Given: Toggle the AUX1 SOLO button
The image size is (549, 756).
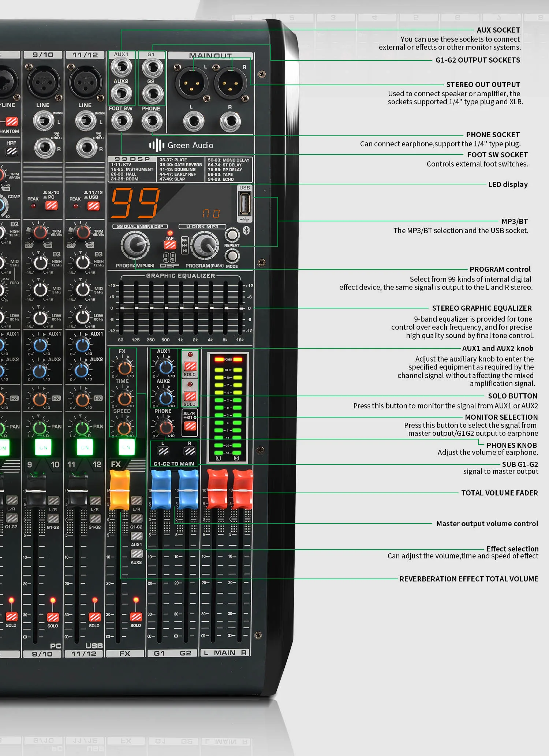Looking at the screenshot, I should point(190,366).
